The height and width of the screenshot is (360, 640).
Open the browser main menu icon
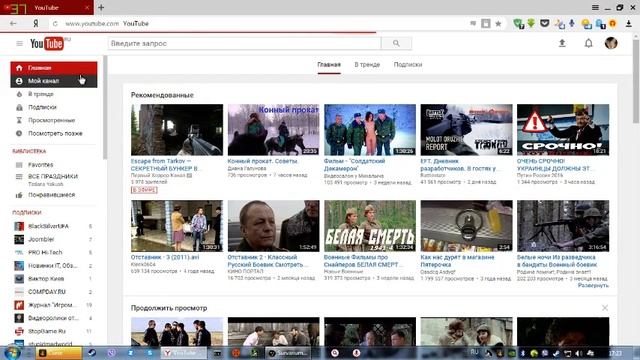(x=595, y=7)
